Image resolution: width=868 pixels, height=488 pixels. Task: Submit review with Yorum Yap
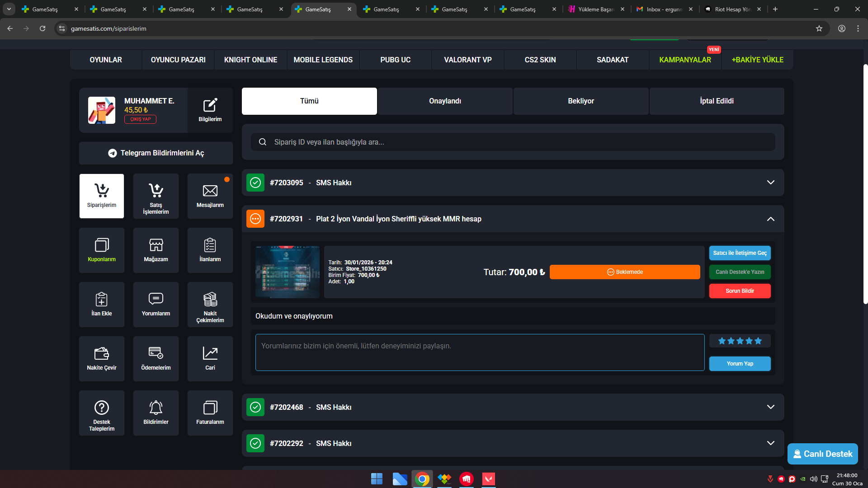(x=740, y=364)
